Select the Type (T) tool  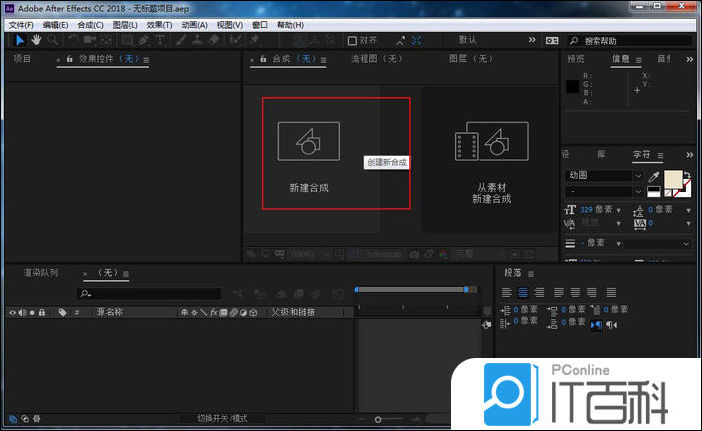[160, 40]
